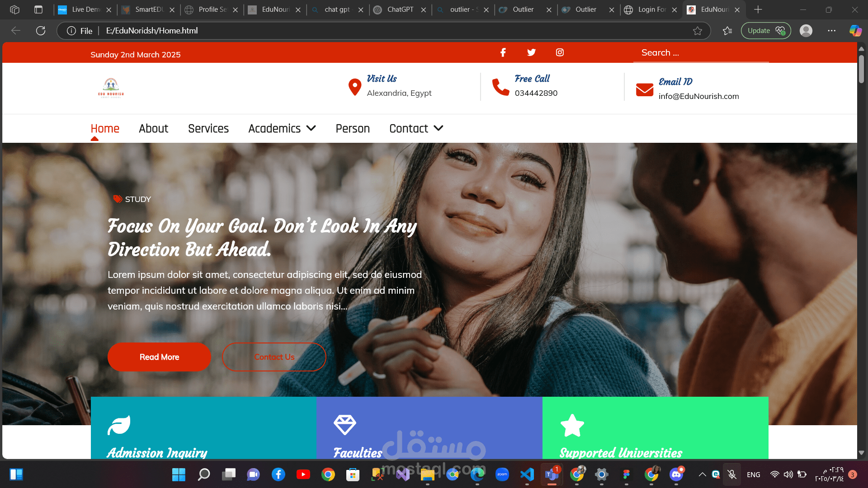Image resolution: width=868 pixels, height=488 pixels.
Task: Click the envelope icon beside Email ID
Action: [645, 89]
